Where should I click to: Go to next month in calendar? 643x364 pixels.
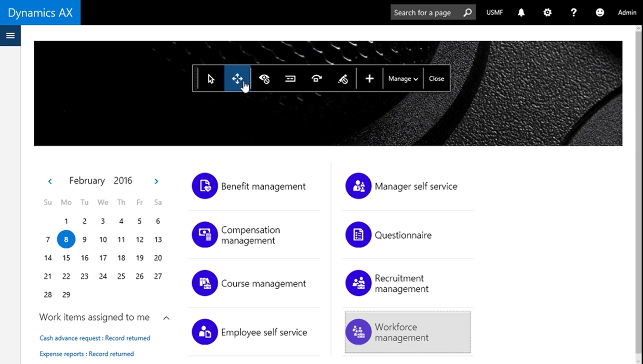[156, 181]
